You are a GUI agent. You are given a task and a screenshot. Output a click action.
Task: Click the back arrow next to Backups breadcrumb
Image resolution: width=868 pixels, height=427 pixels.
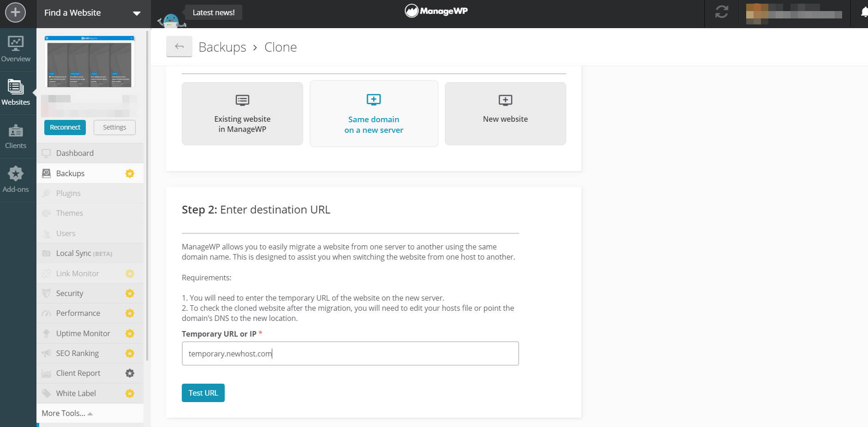coord(179,46)
